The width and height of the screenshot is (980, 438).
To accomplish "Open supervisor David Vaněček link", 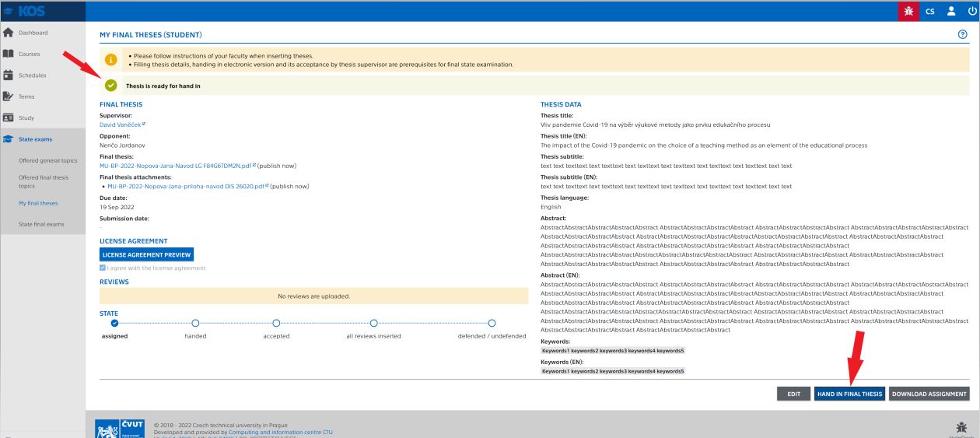I will tap(122, 124).
